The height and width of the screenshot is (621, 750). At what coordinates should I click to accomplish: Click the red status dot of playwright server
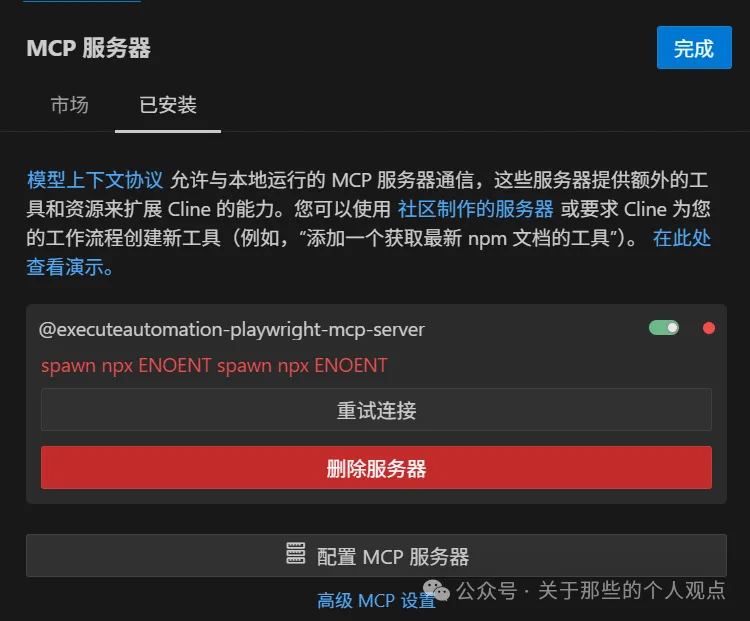(709, 328)
